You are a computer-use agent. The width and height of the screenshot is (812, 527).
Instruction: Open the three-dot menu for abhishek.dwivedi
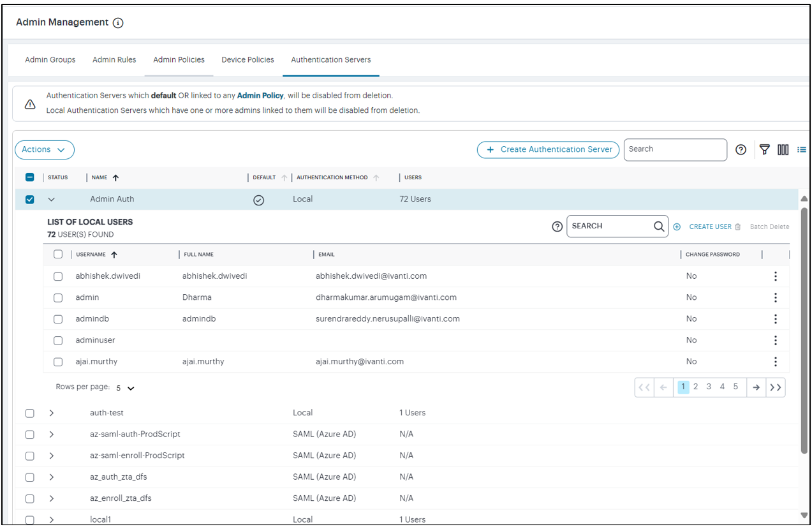coord(775,276)
